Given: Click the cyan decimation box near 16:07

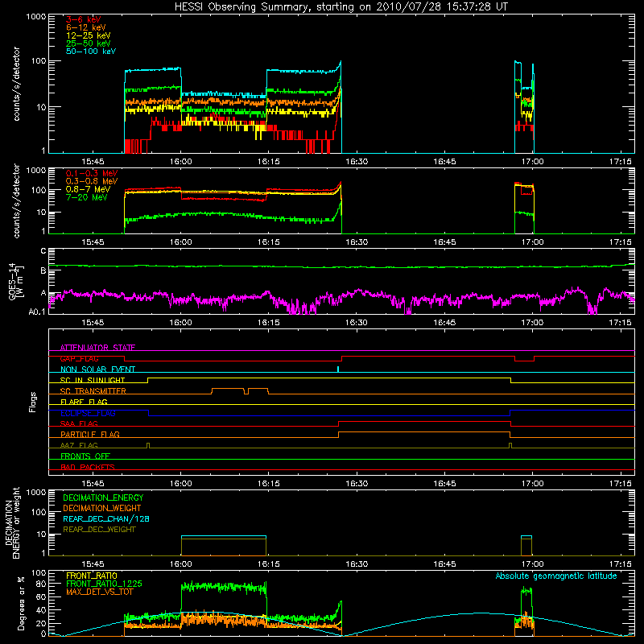Looking at the screenshot, I should (x=224, y=536).
